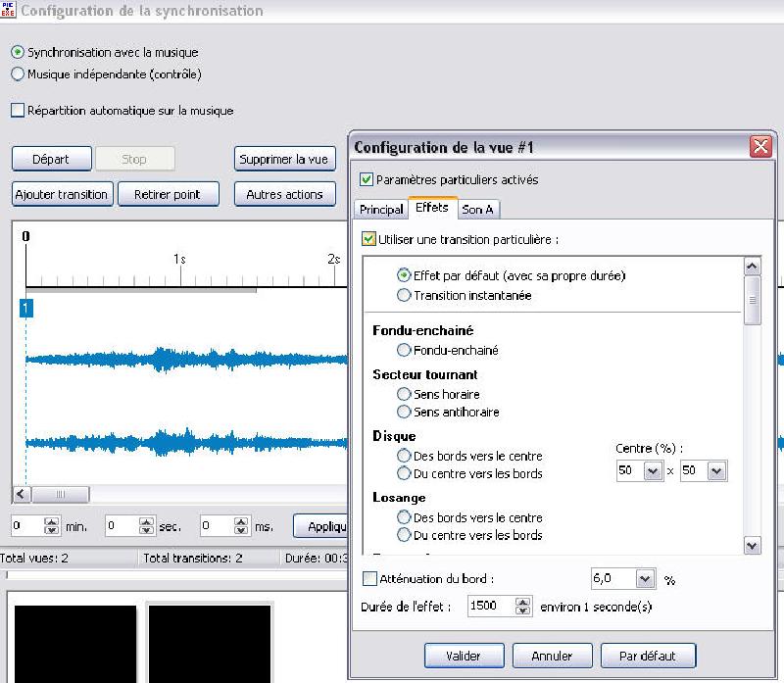Click Ajouter transition button

[x=63, y=194]
